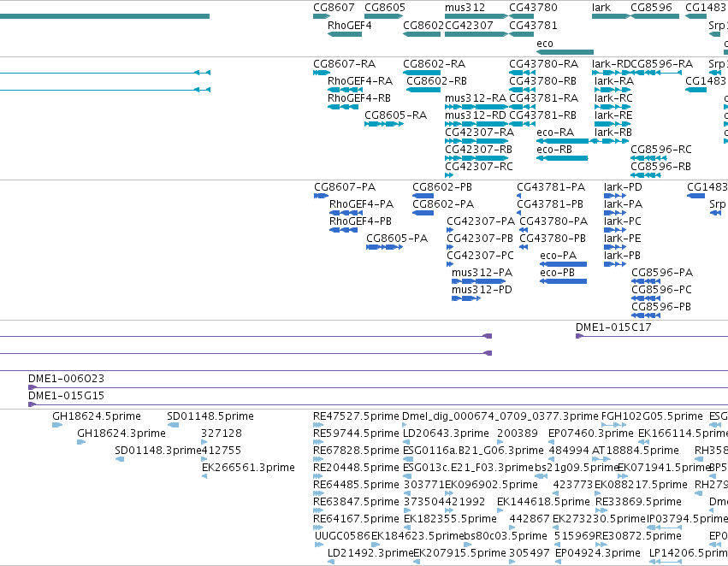Click the RhoGEF4-RB transcript label
The height and width of the screenshot is (566, 728).
(359, 98)
